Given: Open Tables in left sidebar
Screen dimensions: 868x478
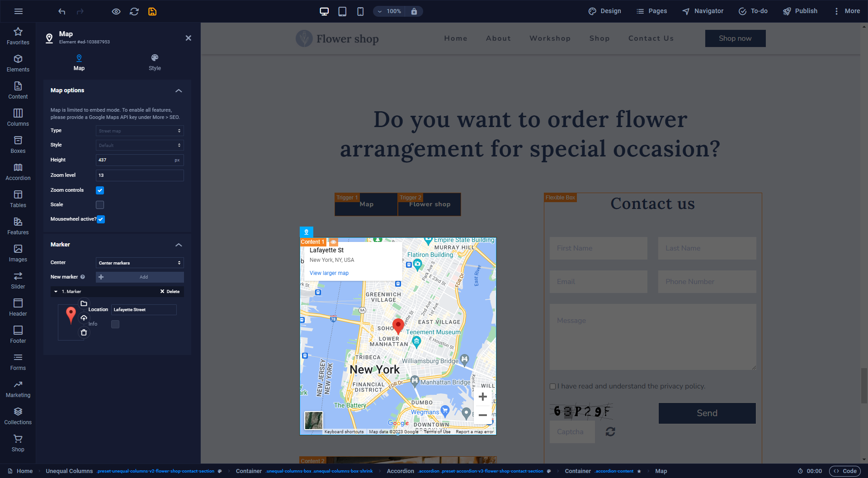Looking at the screenshot, I should tap(18, 199).
